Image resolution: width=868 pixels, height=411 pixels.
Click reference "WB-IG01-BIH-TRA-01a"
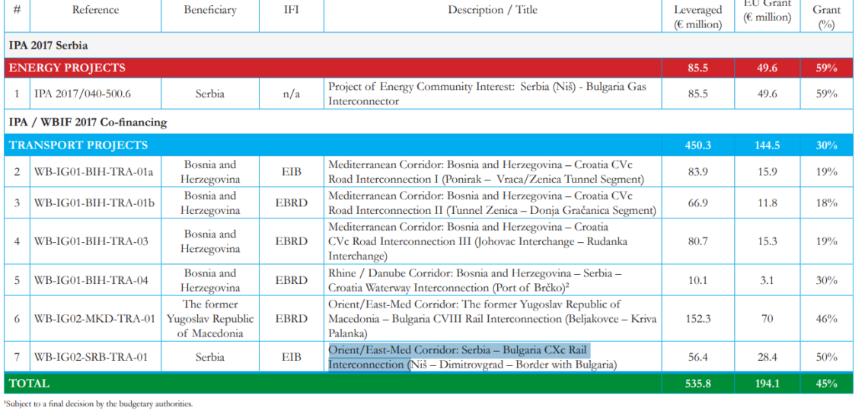click(94, 172)
